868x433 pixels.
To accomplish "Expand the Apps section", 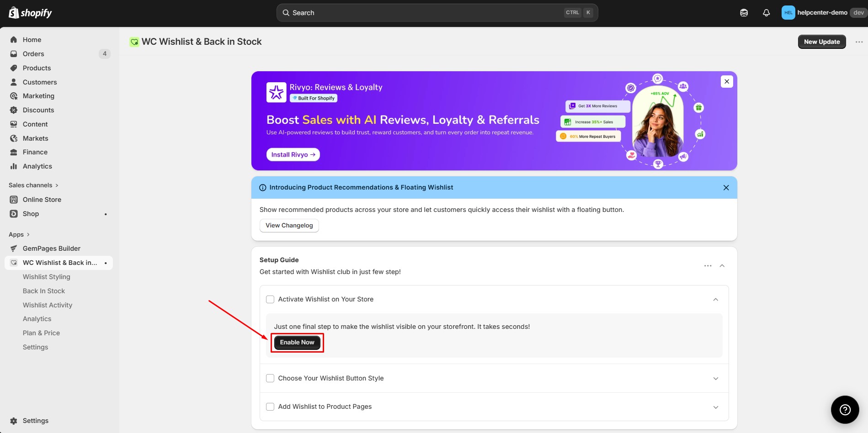I will click(x=19, y=234).
